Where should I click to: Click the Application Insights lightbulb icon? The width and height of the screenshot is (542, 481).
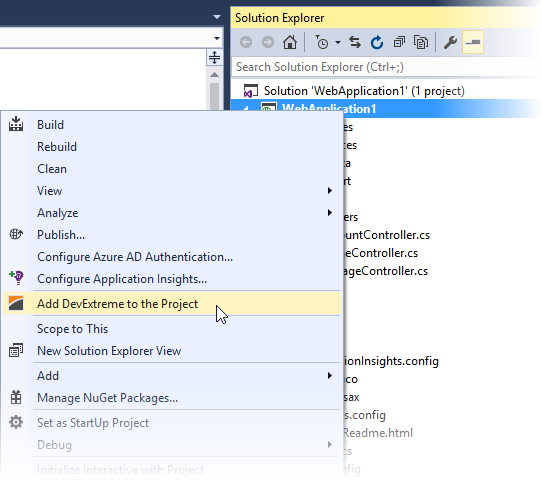16,278
